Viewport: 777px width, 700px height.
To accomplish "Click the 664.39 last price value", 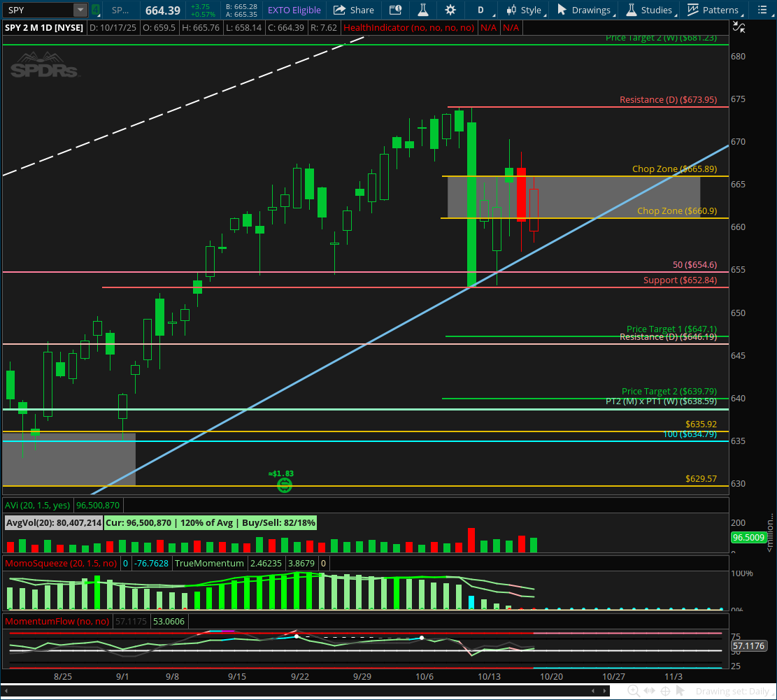I will pos(162,10).
